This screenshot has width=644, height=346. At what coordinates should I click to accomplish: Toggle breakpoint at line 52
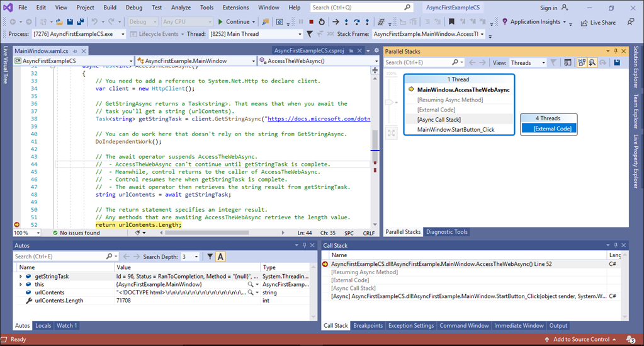(17, 224)
